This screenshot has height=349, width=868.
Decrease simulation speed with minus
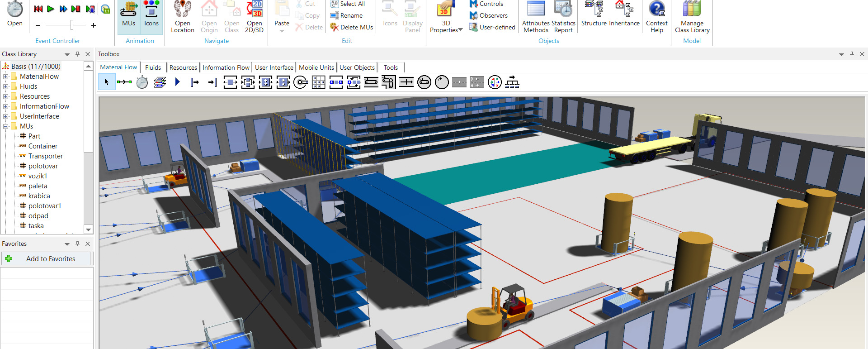[38, 25]
